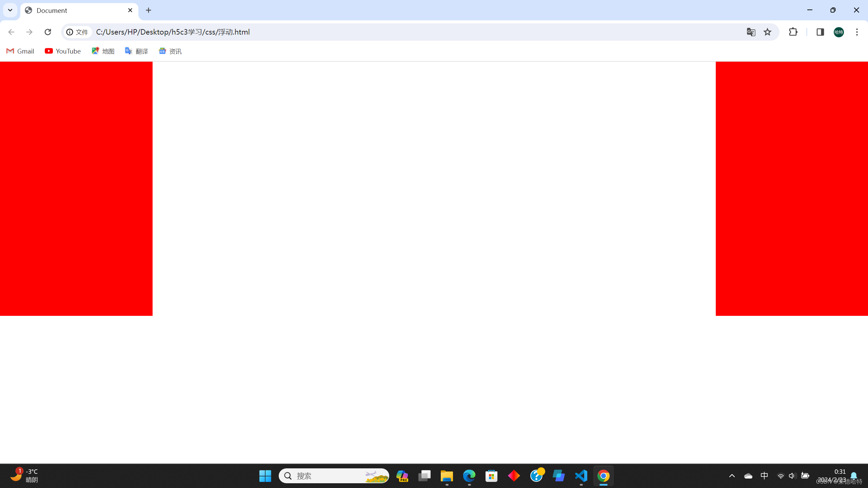868x488 pixels.
Task: Select the Document tab
Action: (75, 11)
